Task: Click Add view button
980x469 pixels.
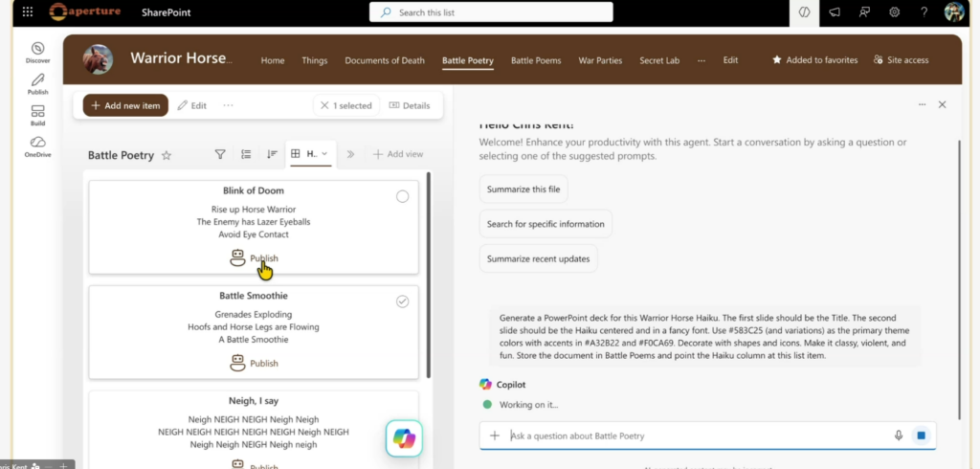Action: pyautogui.click(x=398, y=154)
